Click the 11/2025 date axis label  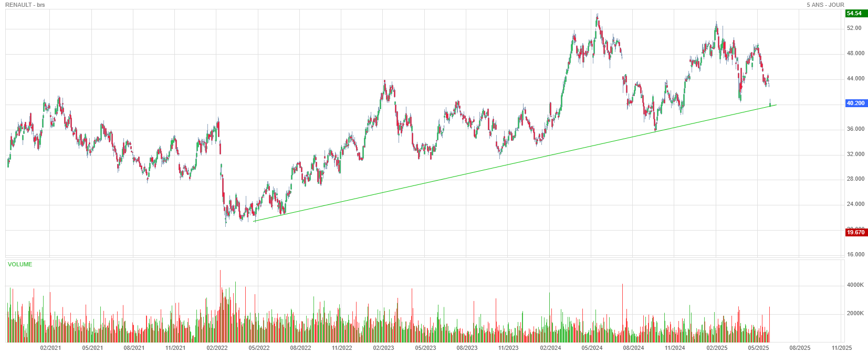(x=841, y=348)
